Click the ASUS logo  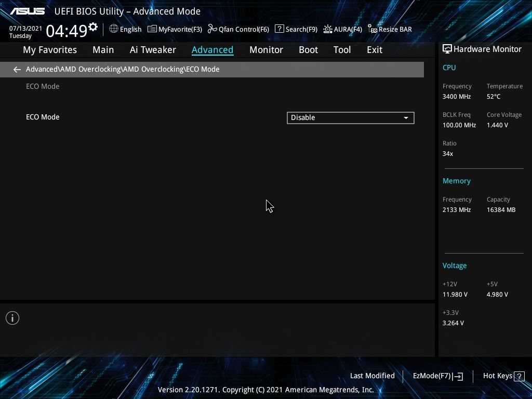[x=27, y=11]
